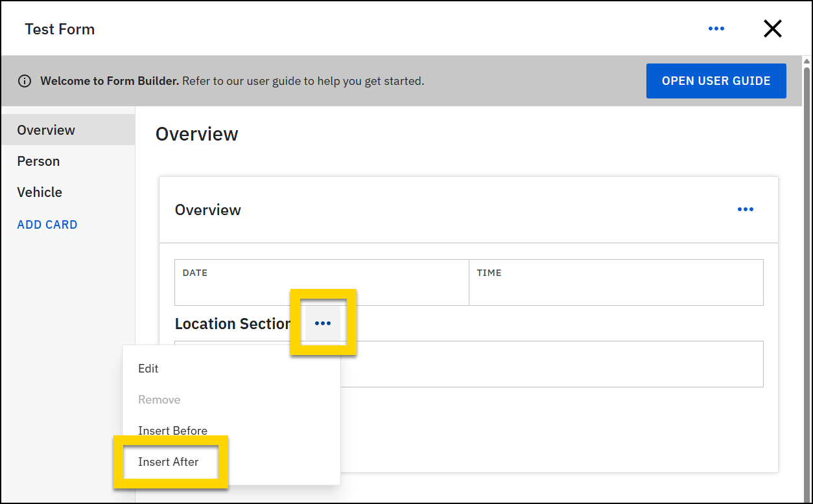Open the Location Section overflow menu

(323, 323)
